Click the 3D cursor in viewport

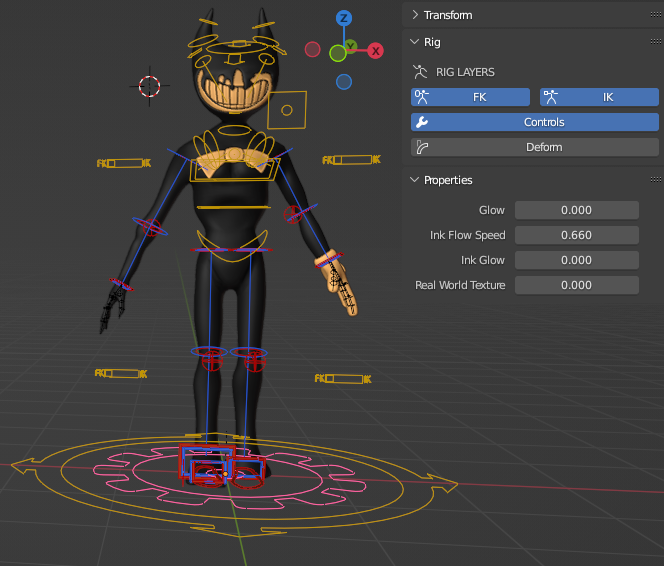coord(149,86)
